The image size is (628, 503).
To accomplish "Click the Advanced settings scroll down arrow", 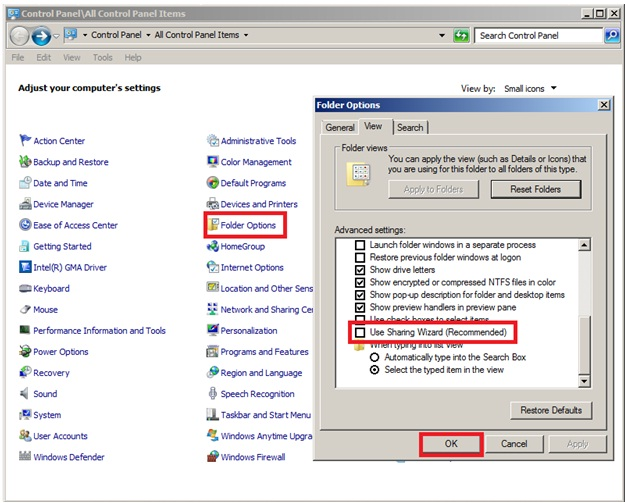I will pyautogui.click(x=584, y=381).
